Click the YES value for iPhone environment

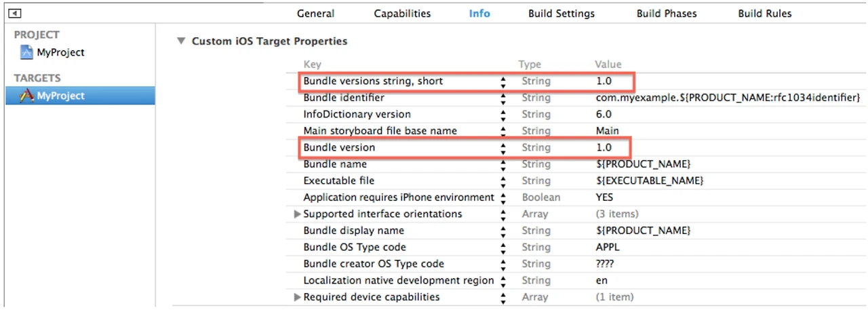[x=604, y=197]
